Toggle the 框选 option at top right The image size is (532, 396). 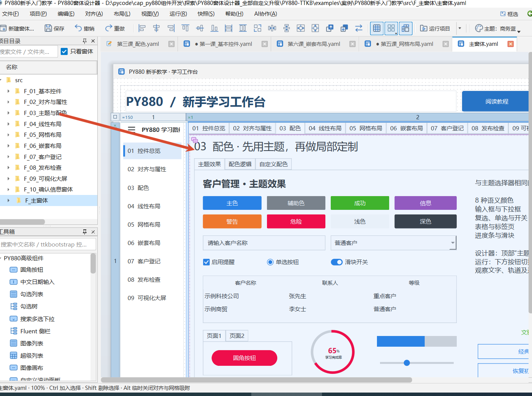pyautogui.click(x=509, y=14)
